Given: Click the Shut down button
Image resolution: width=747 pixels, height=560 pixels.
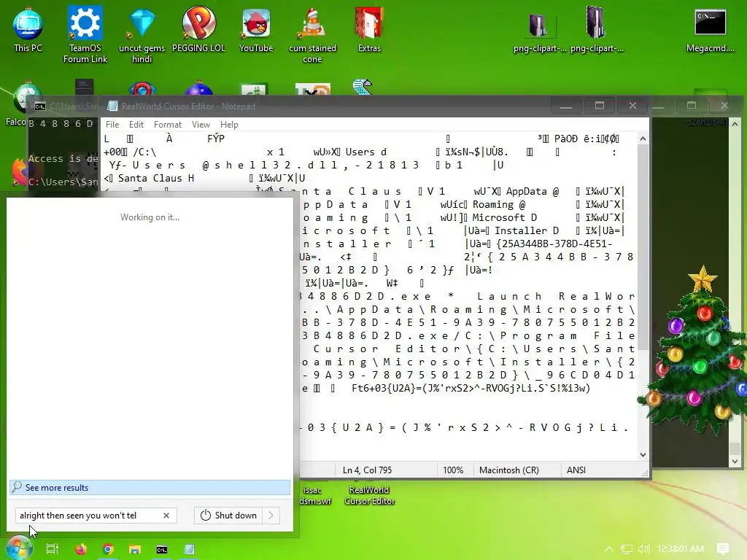Looking at the screenshot, I should [228, 516].
